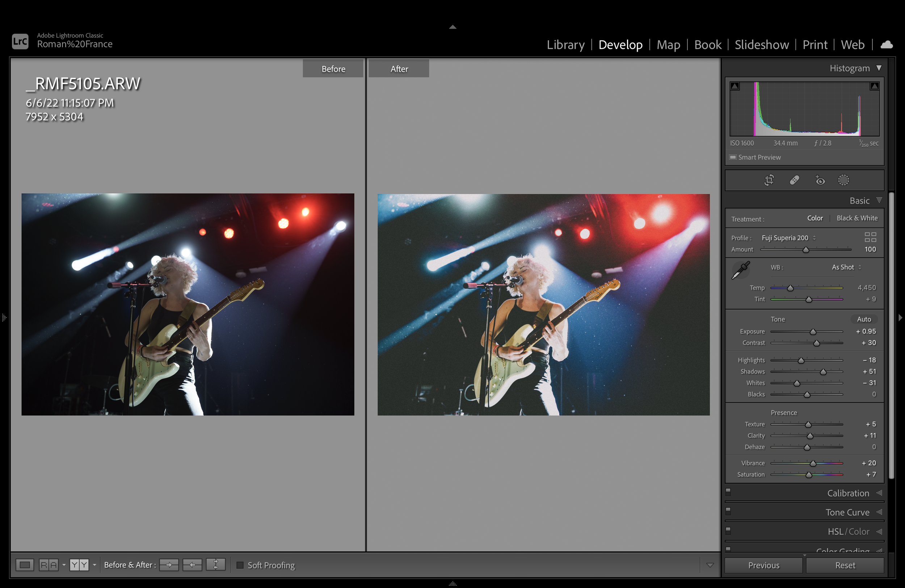Image resolution: width=905 pixels, height=588 pixels.
Task: Click the Reset button
Action: [x=845, y=565]
